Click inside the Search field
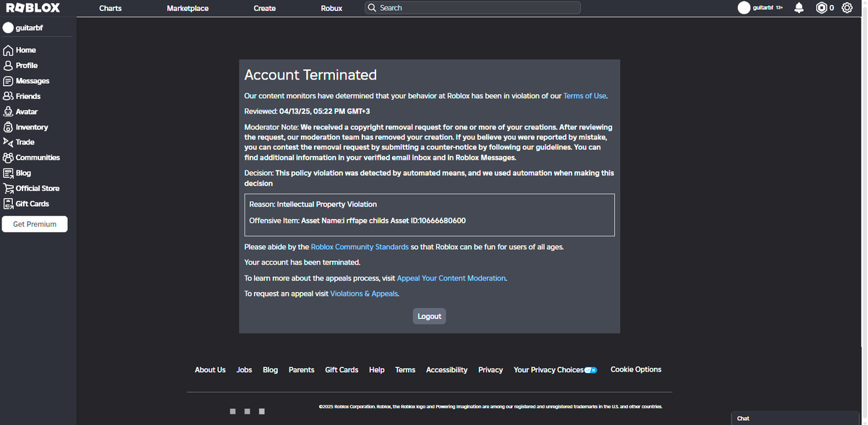868x425 pixels. pos(470,7)
